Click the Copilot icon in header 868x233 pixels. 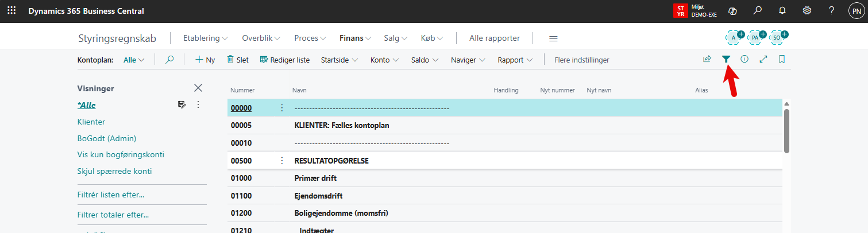pyautogui.click(x=732, y=11)
